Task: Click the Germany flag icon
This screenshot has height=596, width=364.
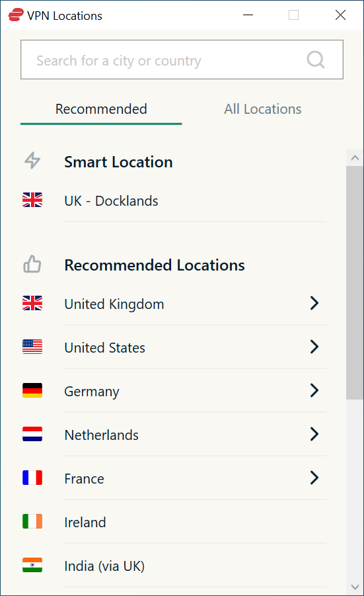Action: 32,390
